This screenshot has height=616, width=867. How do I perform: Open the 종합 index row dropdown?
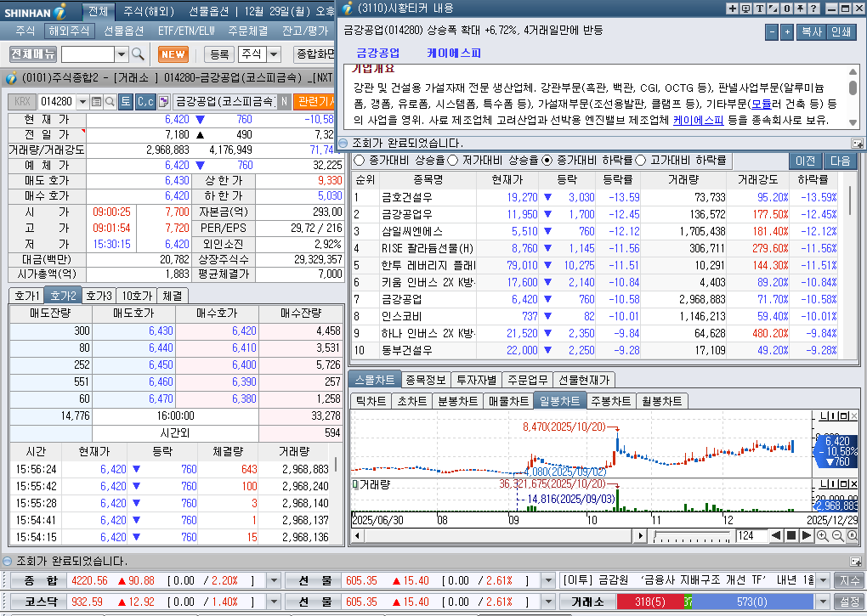pos(274,580)
